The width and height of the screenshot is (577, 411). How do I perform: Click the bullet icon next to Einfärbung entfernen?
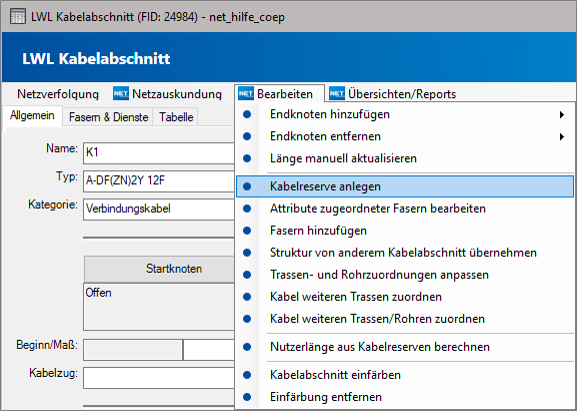247,397
